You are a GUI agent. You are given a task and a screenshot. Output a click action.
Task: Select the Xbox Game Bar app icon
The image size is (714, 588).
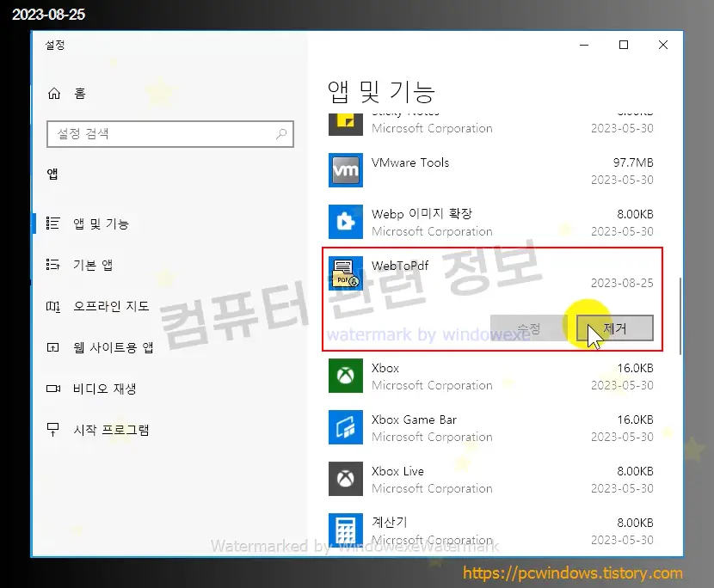click(346, 427)
